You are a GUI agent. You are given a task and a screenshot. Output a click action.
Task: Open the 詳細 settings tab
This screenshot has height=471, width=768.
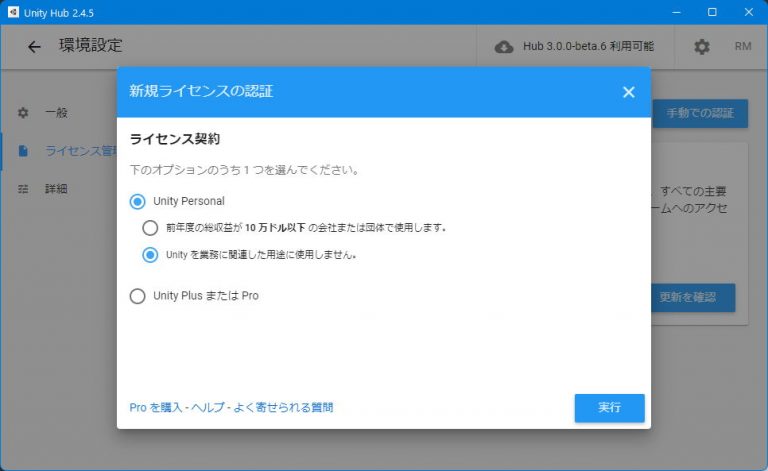[x=56, y=188]
